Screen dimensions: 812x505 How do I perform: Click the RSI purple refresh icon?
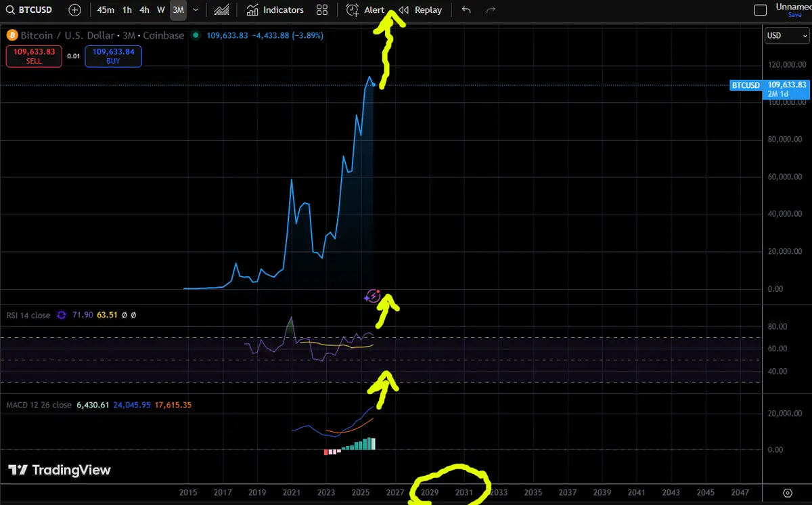tap(62, 315)
